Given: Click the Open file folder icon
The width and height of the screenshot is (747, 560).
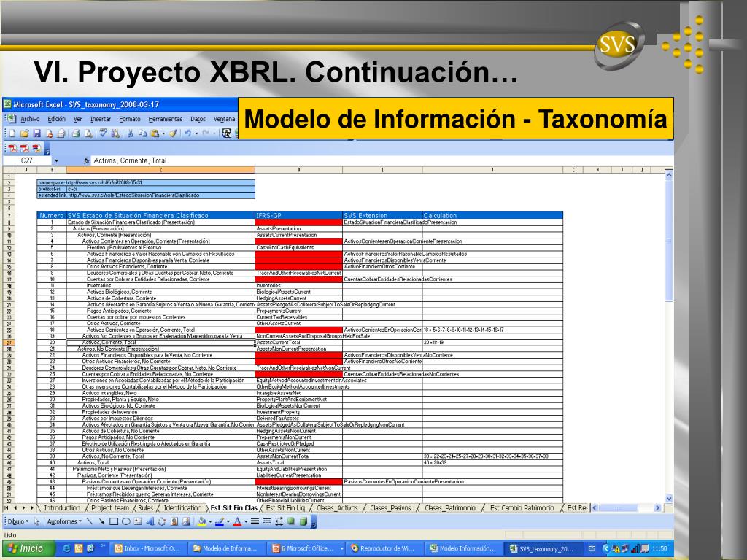Looking at the screenshot, I should coord(24,133).
